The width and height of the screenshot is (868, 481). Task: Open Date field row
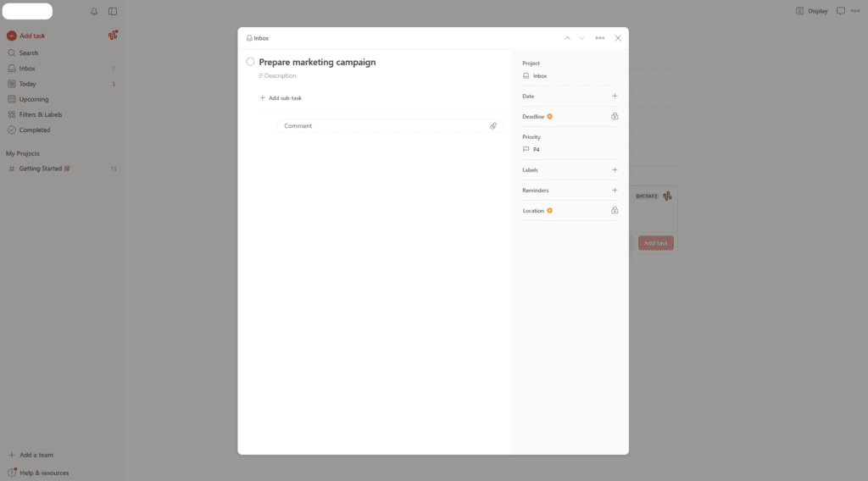[570, 97]
